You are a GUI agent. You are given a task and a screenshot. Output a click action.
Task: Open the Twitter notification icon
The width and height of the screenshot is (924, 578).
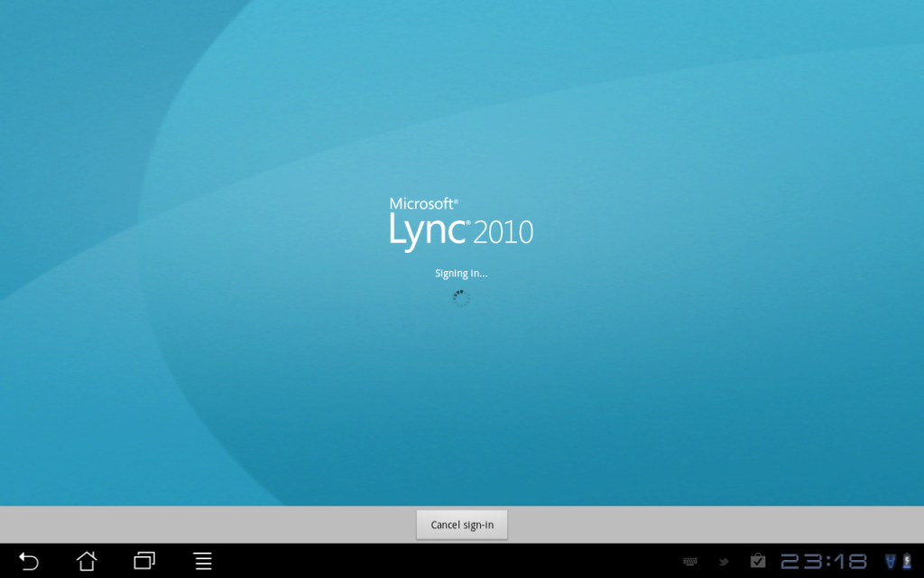click(x=724, y=561)
